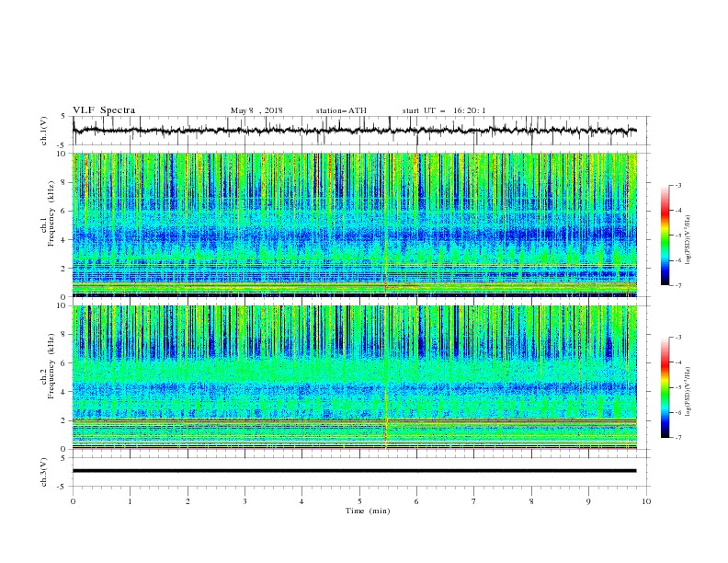Click time axis tick label "7"
Image resolution: width=728 pixels, height=563 pixels.
[474, 501]
